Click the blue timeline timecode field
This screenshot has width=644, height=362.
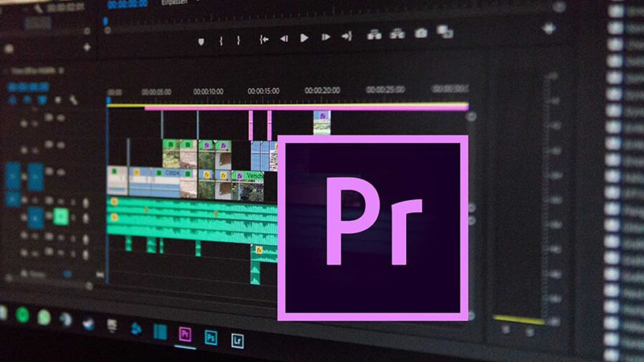(x=28, y=87)
